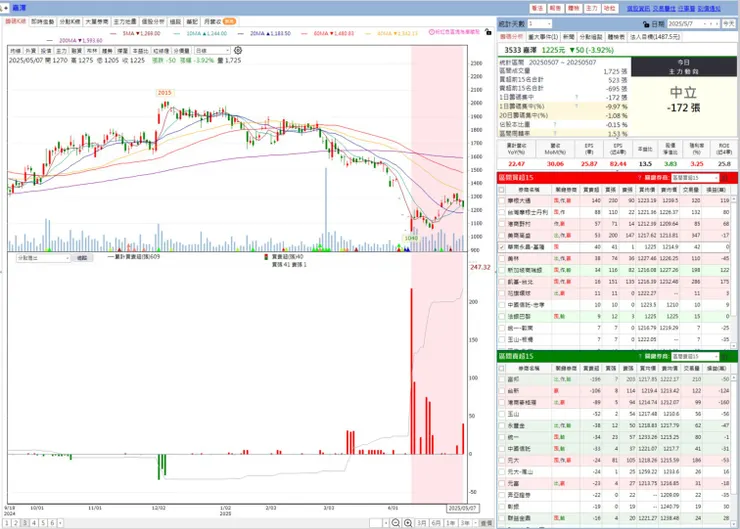Click the zoom out magnifier icon
Viewport: 740px width, 529px height.
(x=396, y=523)
